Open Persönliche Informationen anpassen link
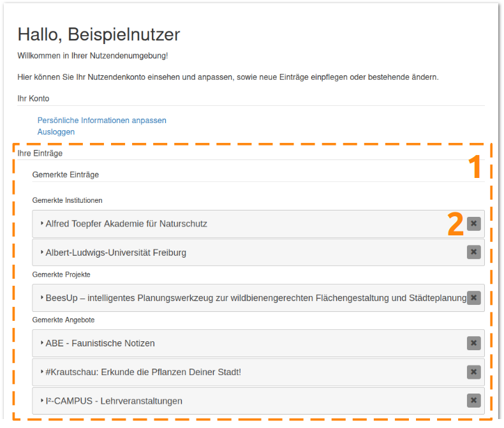The image size is (504, 428). pos(102,121)
